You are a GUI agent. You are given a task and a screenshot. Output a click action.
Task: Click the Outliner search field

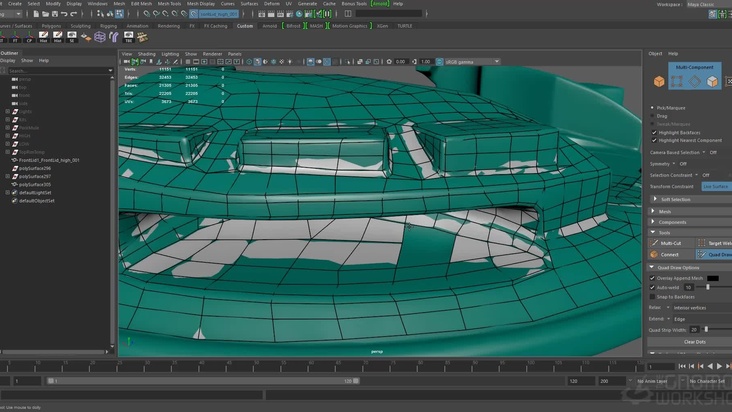coord(60,70)
